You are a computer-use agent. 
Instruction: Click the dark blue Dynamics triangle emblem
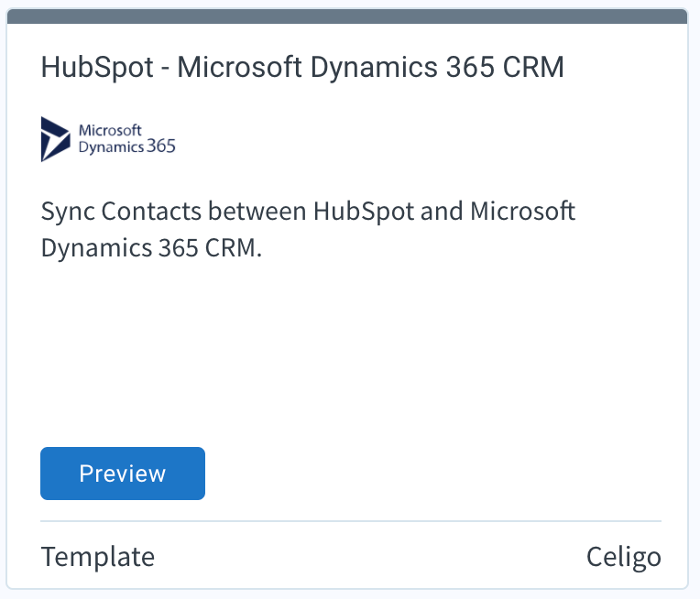click(55, 139)
